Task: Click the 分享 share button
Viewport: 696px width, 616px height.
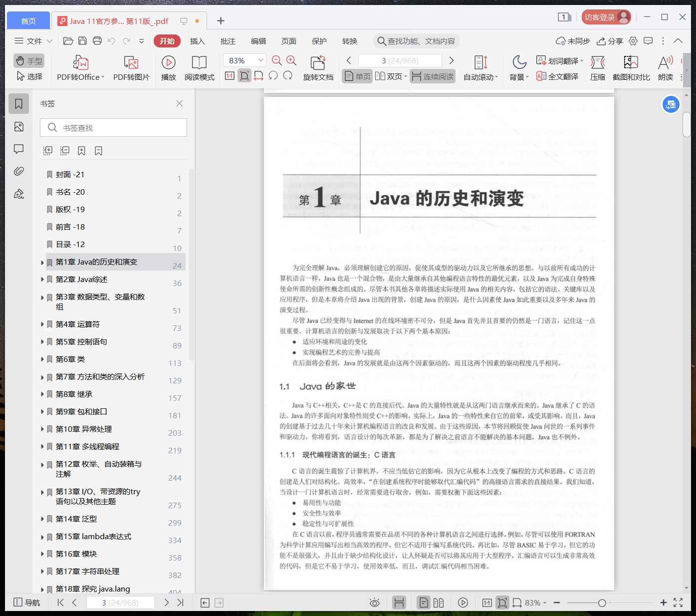Action: coord(610,41)
